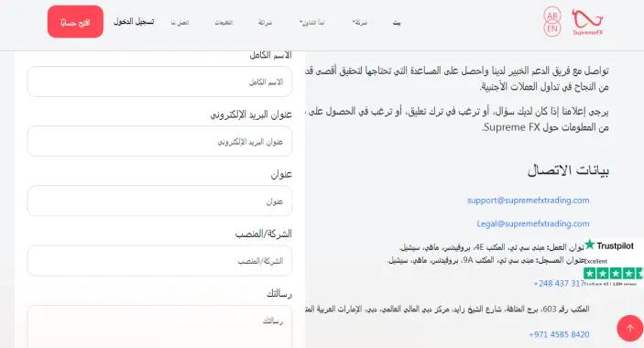Call the +248 437 317 phone link
Viewport: 644px width, 348px height.
tap(559, 284)
